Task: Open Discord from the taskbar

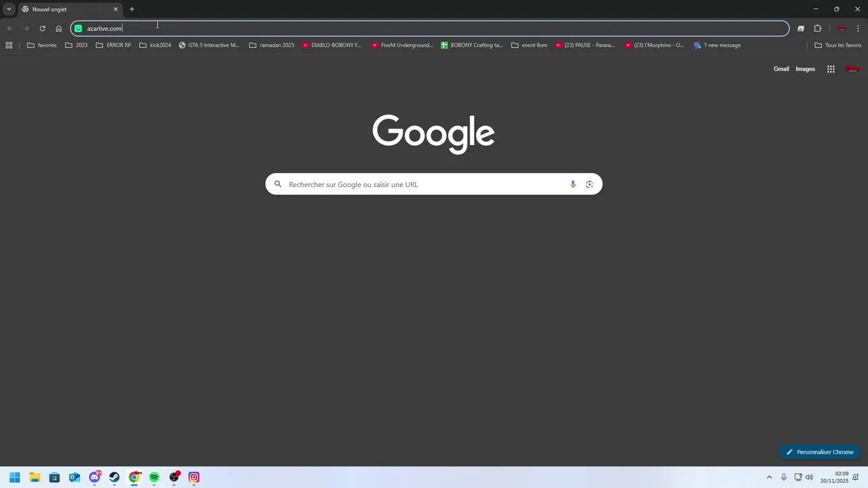Action: coord(94,477)
